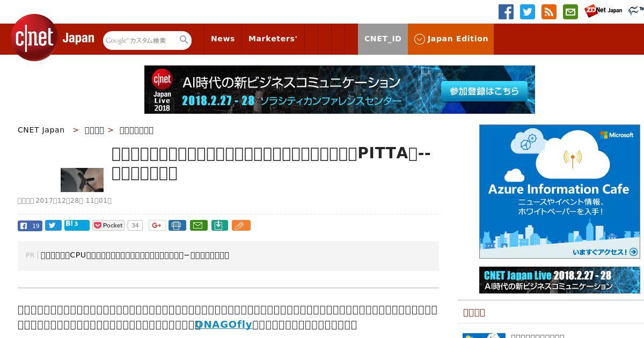644x338 pixels.
Task: Click the orange paperclip clip icon
Action: tap(241, 225)
